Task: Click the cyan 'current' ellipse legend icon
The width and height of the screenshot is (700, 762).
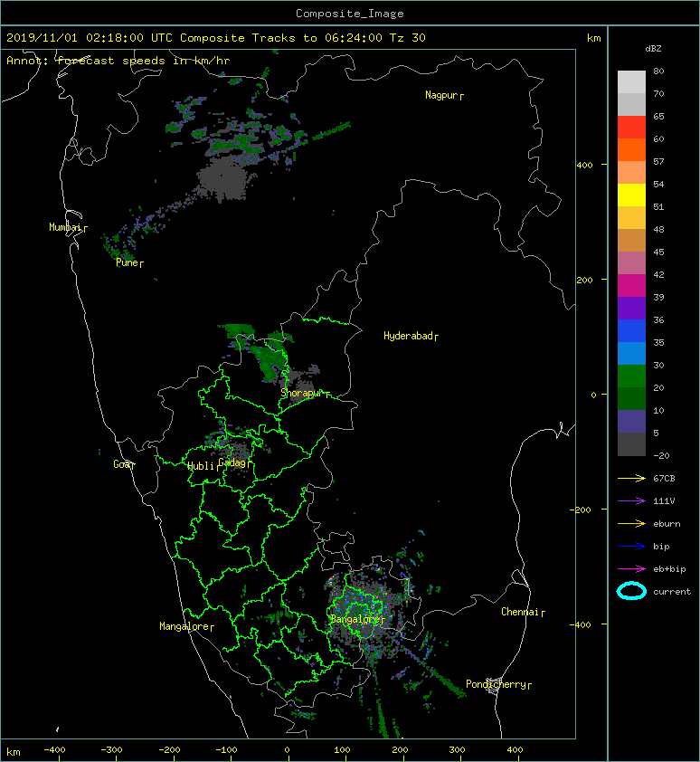Action: [631, 591]
